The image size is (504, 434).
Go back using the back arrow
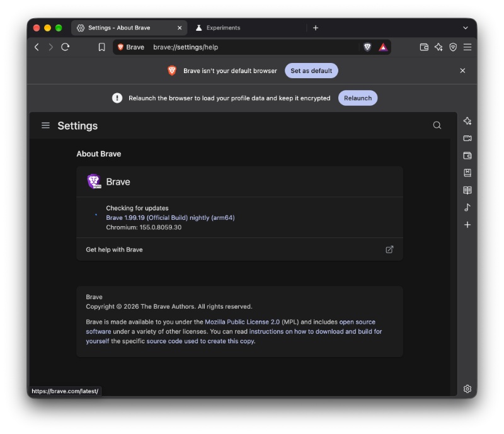[x=37, y=47]
